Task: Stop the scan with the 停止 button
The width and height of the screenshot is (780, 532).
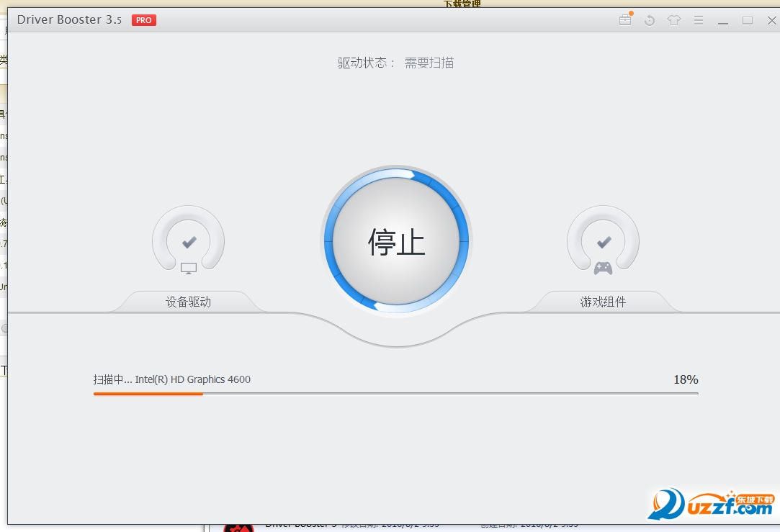Action: click(396, 241)
